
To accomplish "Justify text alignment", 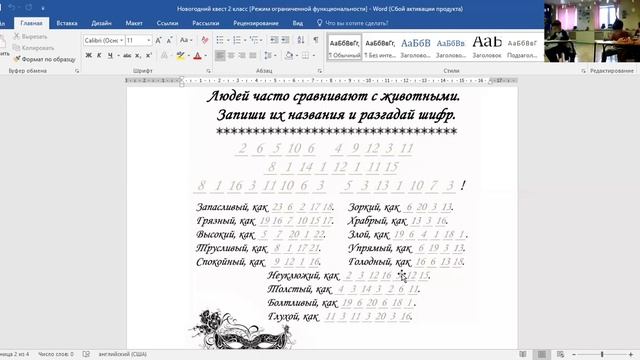I will [x=253, y=56].
